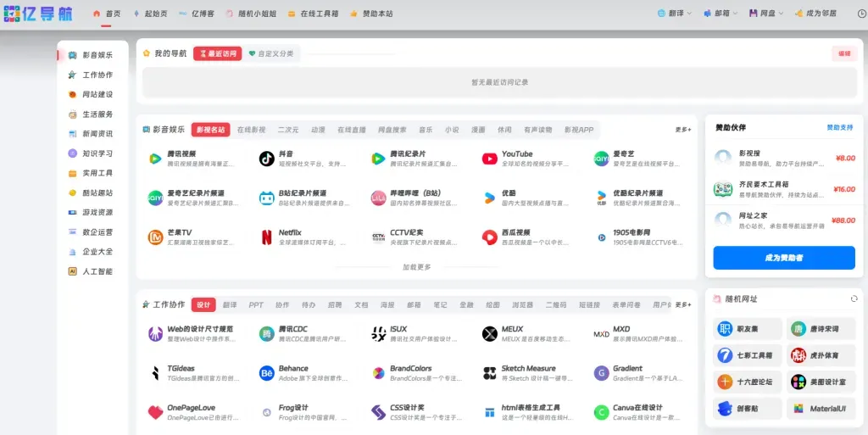Switch to the 二次元 tab
Screen dimensions: 868x435
click(288, 130)
